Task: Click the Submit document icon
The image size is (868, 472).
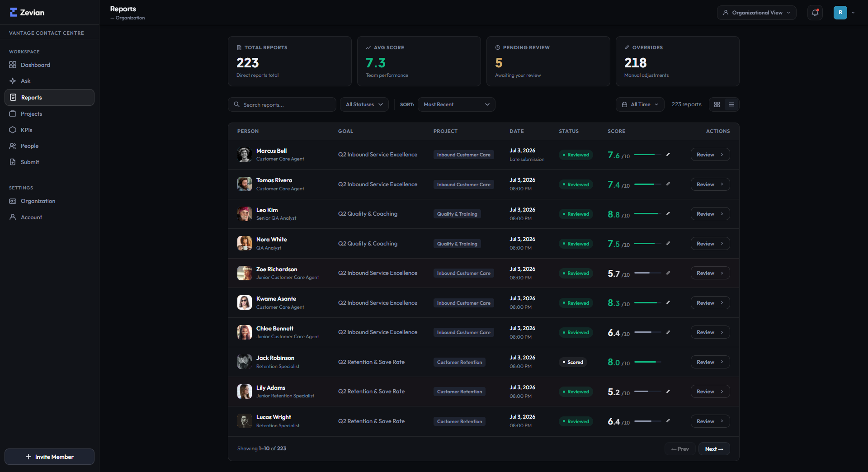Action: (x=13, y=162)
